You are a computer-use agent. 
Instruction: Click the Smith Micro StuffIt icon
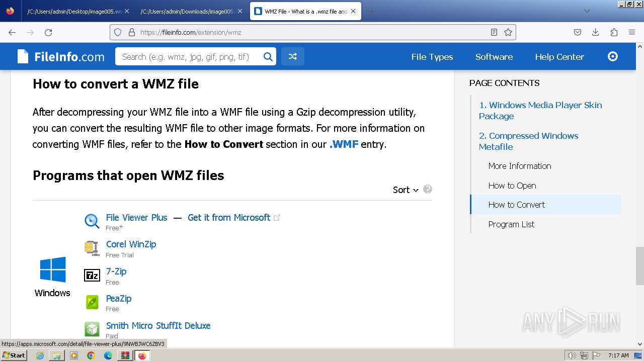(x=92, y=329)
